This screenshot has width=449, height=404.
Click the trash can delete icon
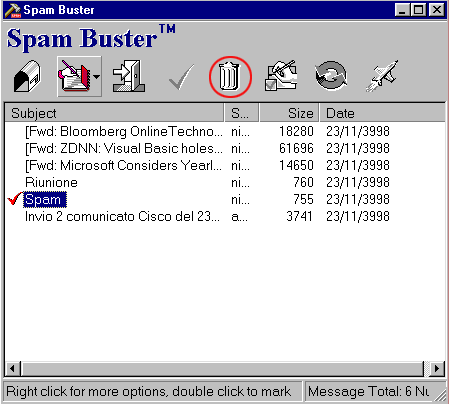pyautogui.click(x=229, y=77)
